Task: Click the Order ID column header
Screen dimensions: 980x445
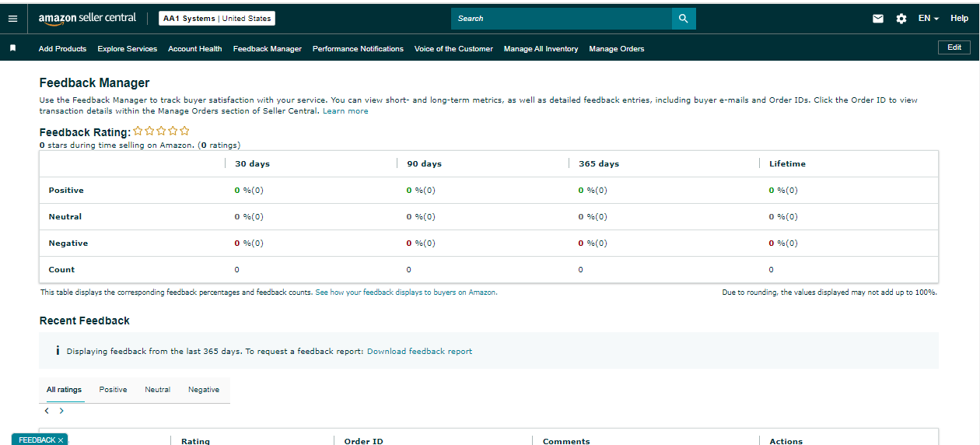Action: click(363, 441)
